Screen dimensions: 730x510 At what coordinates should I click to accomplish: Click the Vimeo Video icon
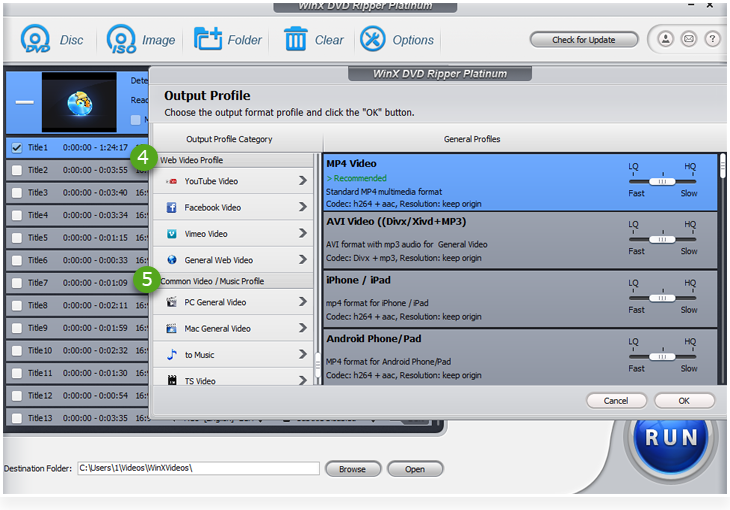(x=172, y=234)
